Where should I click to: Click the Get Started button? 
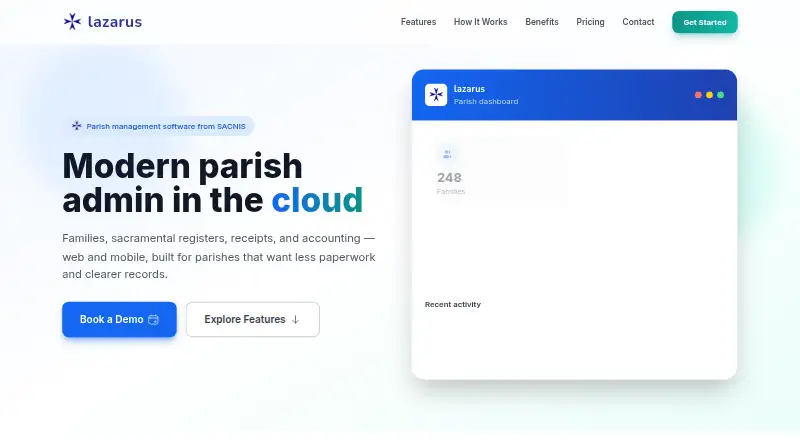(x=705, y=22)
